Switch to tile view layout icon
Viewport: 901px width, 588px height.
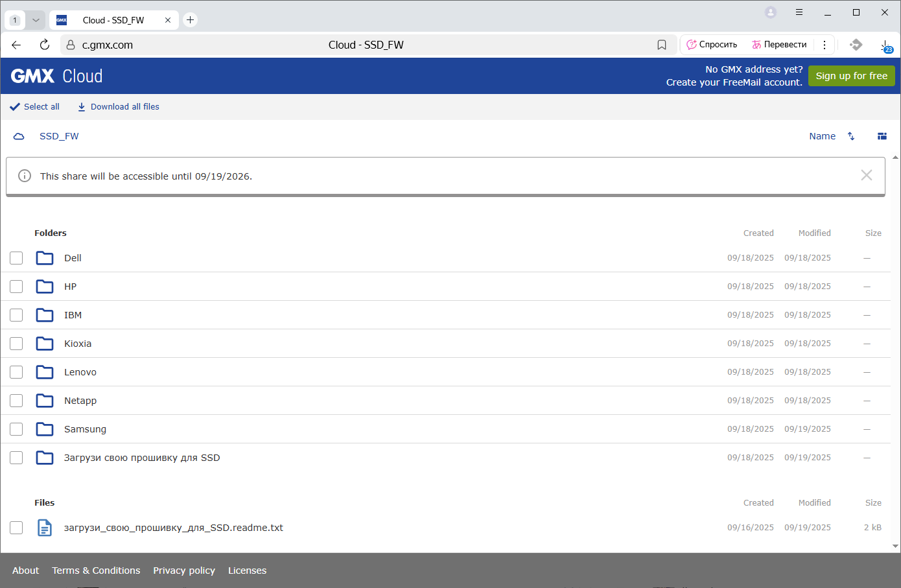(882, 136)
